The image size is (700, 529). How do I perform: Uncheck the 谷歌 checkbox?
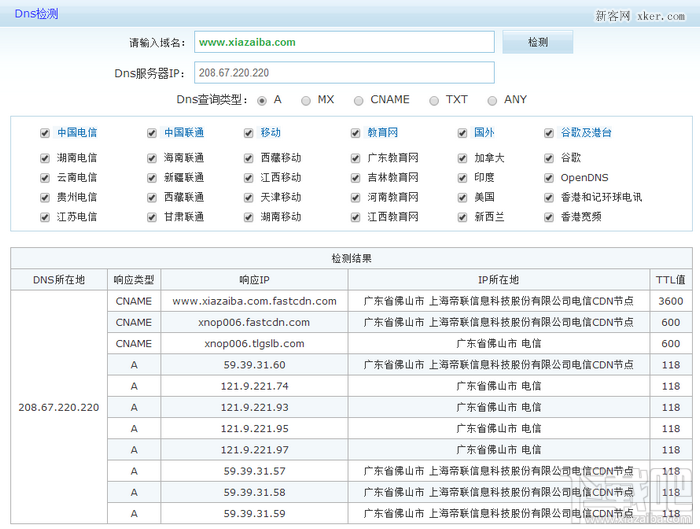point(549,158)
